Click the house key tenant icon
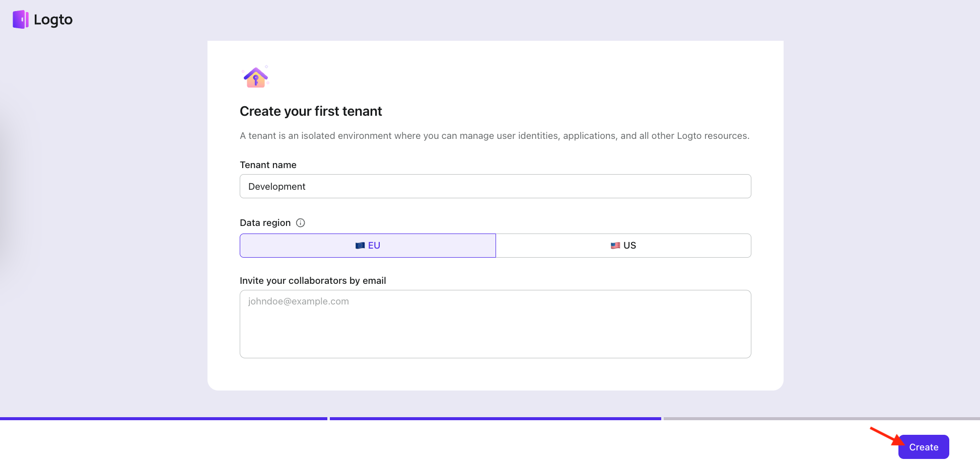 pos(256,77)
